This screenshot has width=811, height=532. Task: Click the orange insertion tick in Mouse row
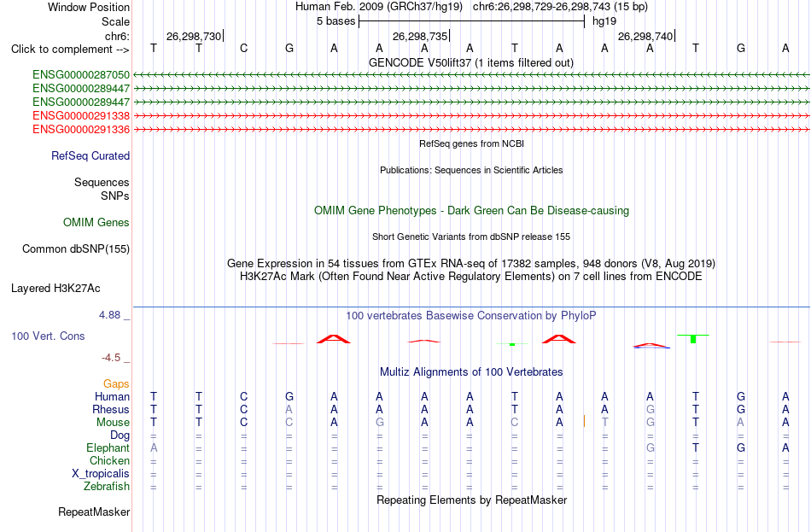584,421
